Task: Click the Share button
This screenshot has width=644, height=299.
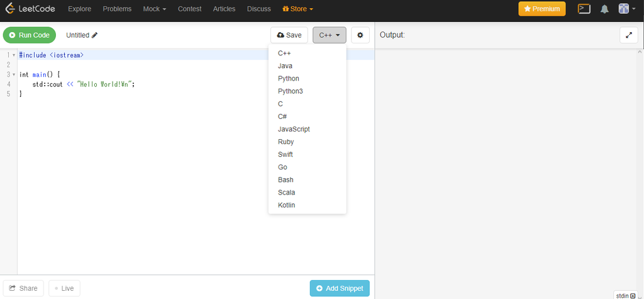Action: [23, 288]
